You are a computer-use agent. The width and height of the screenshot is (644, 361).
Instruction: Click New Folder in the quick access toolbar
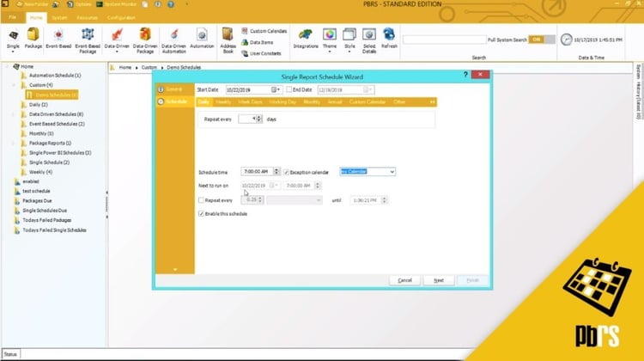tap(32, 4)
